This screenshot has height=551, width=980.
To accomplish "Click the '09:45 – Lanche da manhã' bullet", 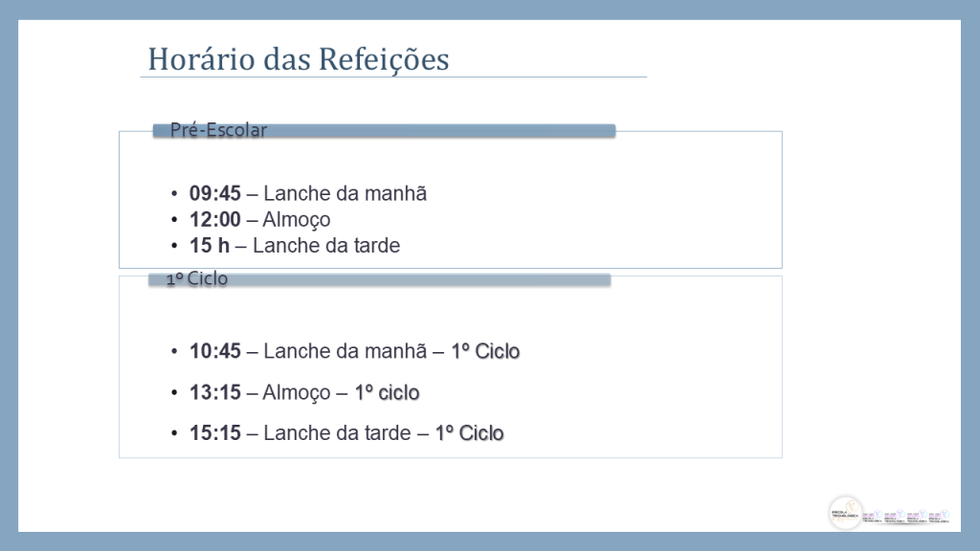I will [x=308, y=193].
